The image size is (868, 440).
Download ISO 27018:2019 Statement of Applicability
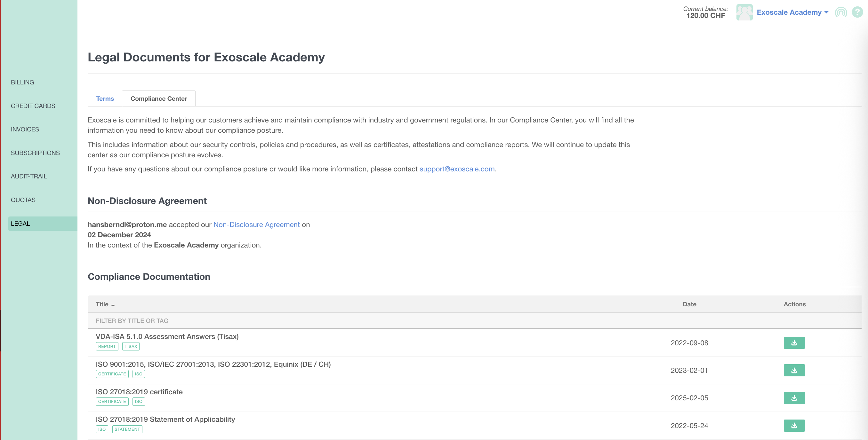tap(794, 426)
